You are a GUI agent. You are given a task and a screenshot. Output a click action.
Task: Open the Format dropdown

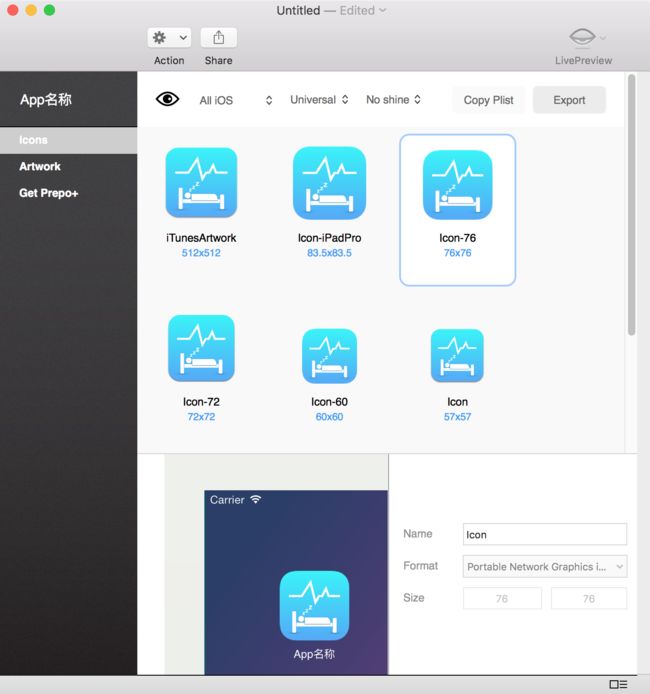click(545, 567)
